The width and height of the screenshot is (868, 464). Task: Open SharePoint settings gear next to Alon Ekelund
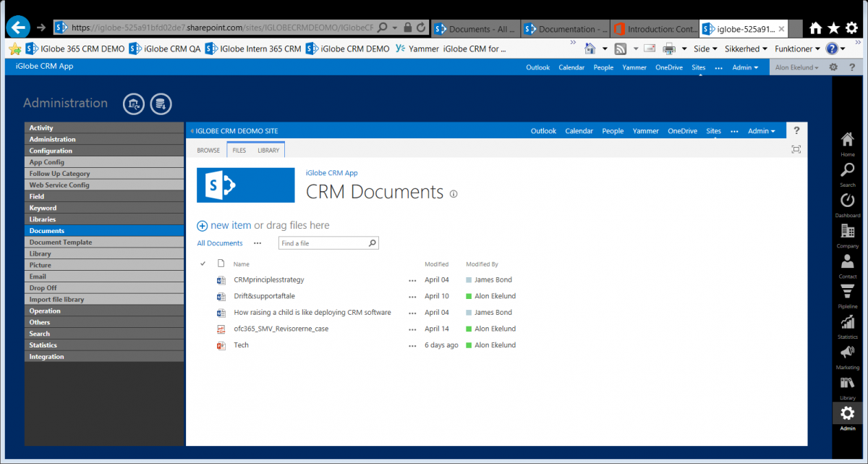point(833,67)
